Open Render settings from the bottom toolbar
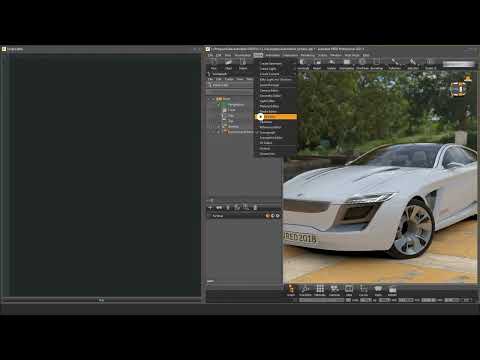Screen dimensions: 480x360 pyautogui.click(x=392, y=290)
